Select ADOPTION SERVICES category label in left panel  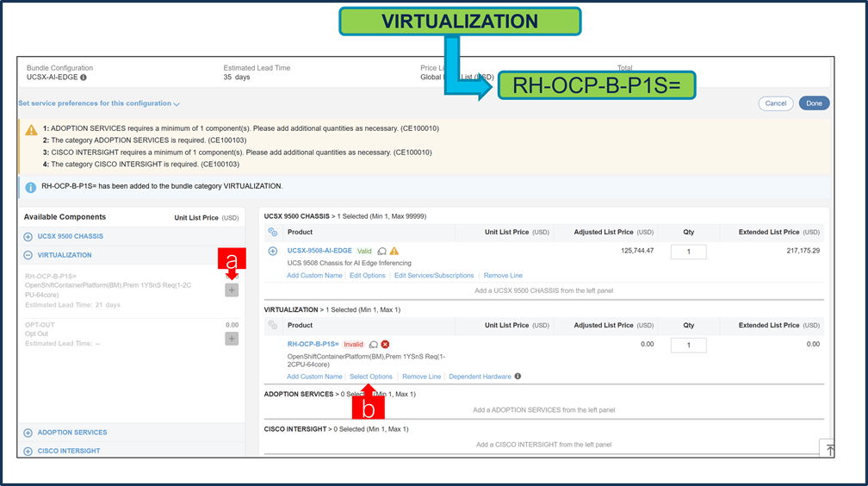(72, 433)
